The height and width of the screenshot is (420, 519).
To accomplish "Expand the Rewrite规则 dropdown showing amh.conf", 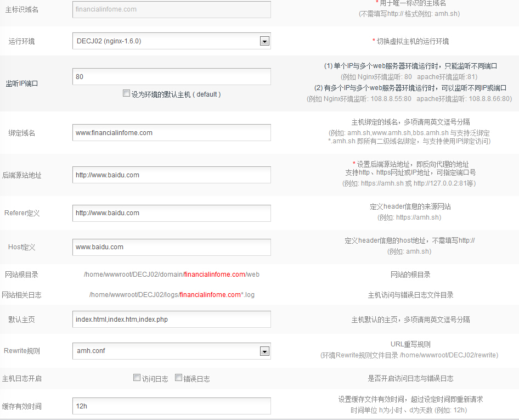I will [x=171, y=351].
